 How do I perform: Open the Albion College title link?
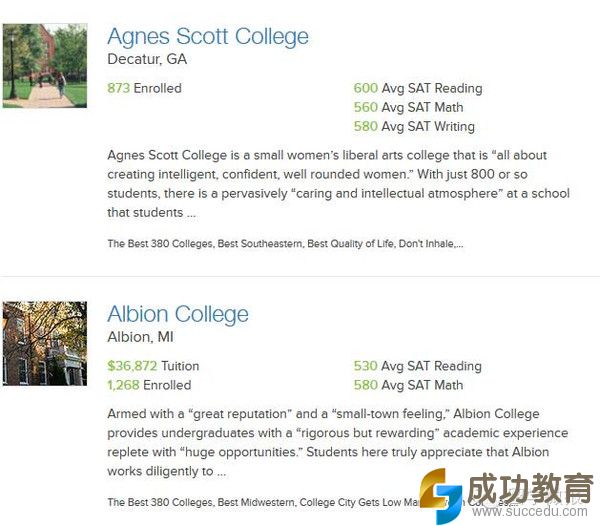[x=177, y=314]
